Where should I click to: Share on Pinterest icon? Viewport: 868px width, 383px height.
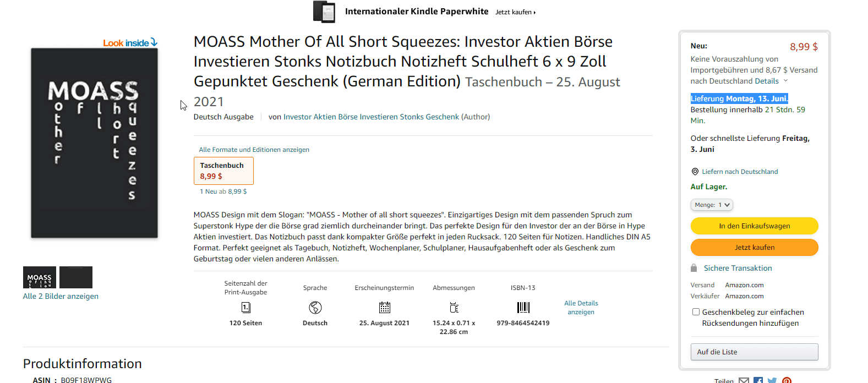[787, 380]
